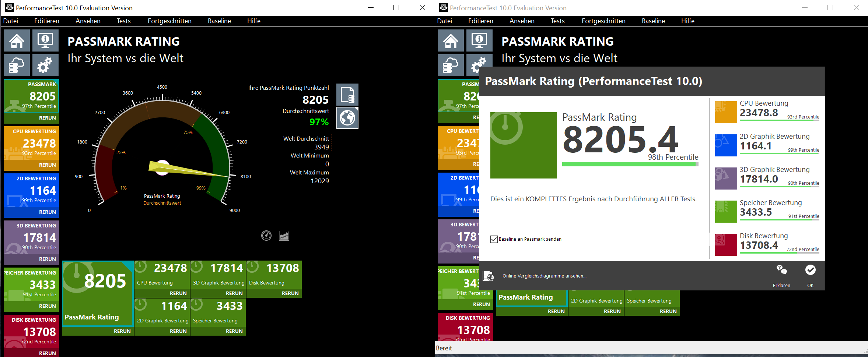Open Datei menu in left window
This screenshot has height=357, width=868.
pyautogui.click(x=11, y=21)
